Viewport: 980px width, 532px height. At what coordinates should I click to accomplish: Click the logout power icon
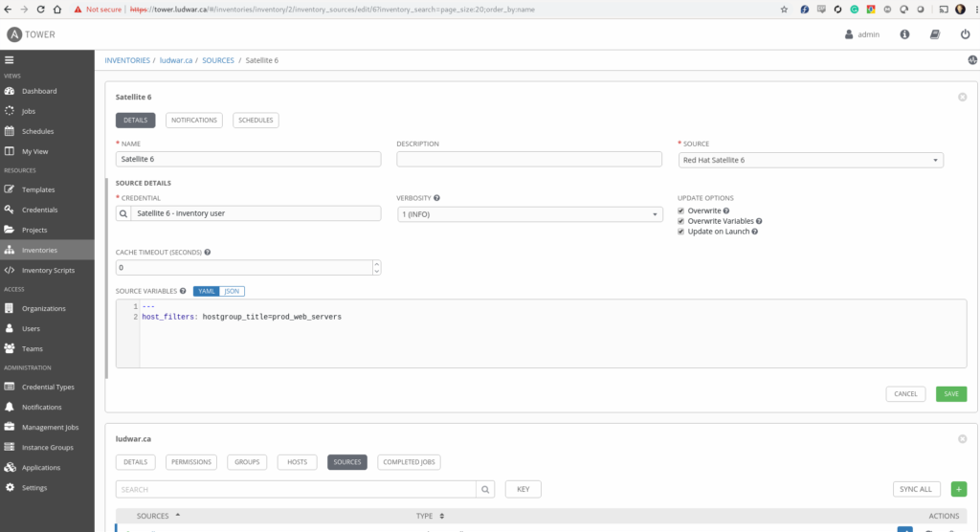point(965,34)
